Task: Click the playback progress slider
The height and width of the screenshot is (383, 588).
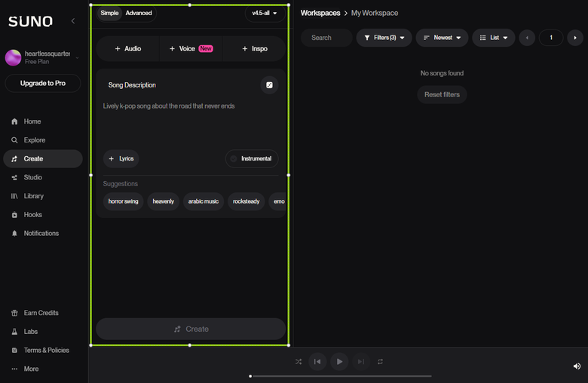Action: pos(341,376)
